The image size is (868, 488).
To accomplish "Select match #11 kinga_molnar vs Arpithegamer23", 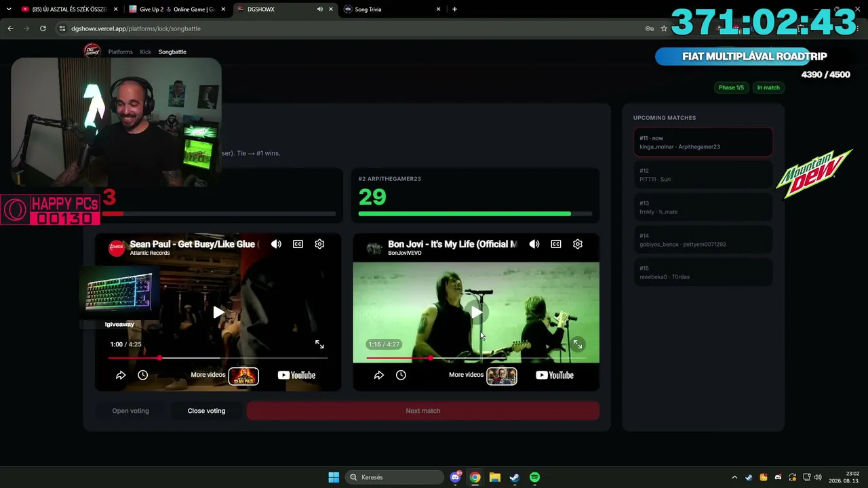I will (x=703, y=142).
